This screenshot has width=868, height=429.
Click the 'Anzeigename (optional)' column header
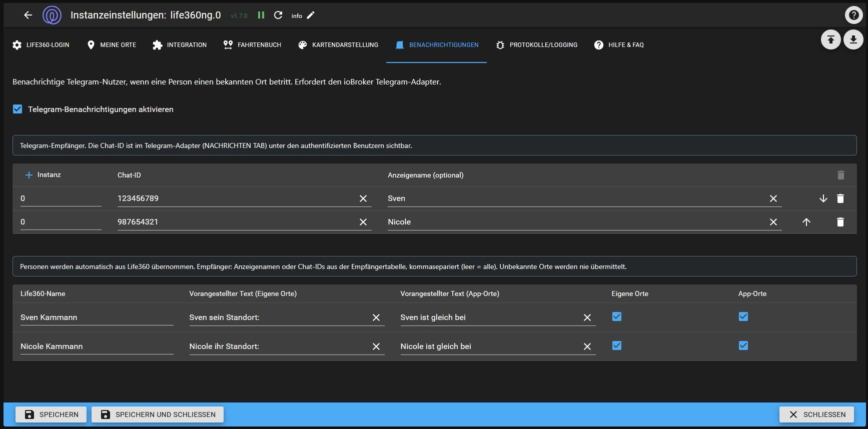point(426,175)
